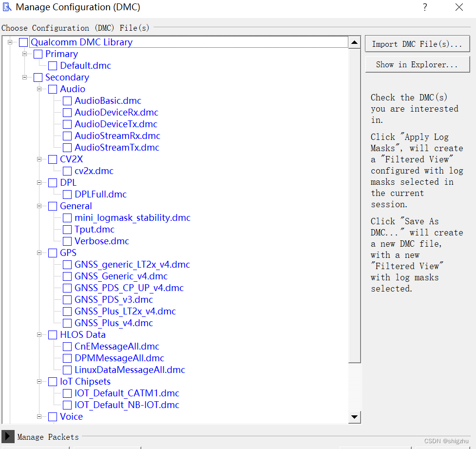Click the vertical scrollbar thumb
The height and width of the screenshot is (449, 476).
tap(354, 206)
